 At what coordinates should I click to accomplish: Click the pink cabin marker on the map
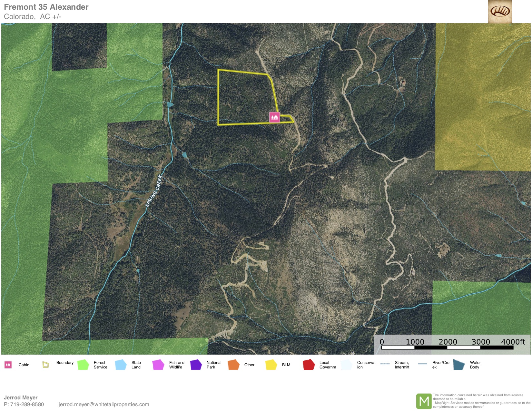(x=274, y=117)
